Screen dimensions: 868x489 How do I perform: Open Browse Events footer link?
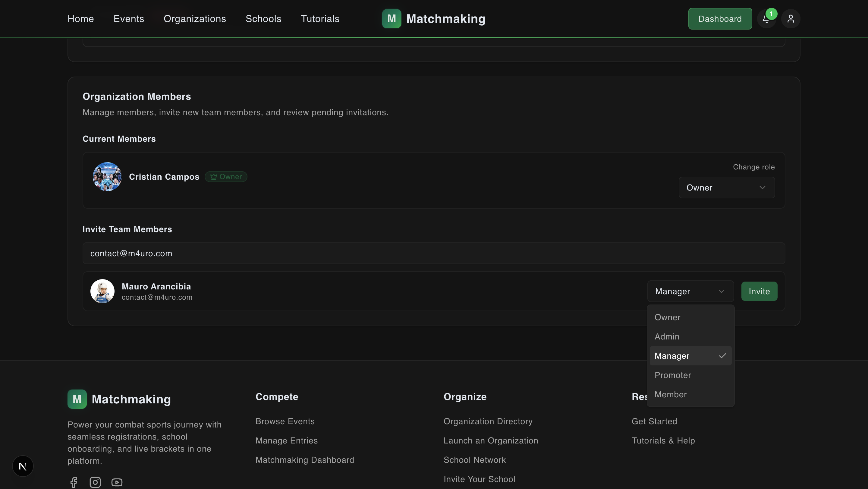pos(285,421)
